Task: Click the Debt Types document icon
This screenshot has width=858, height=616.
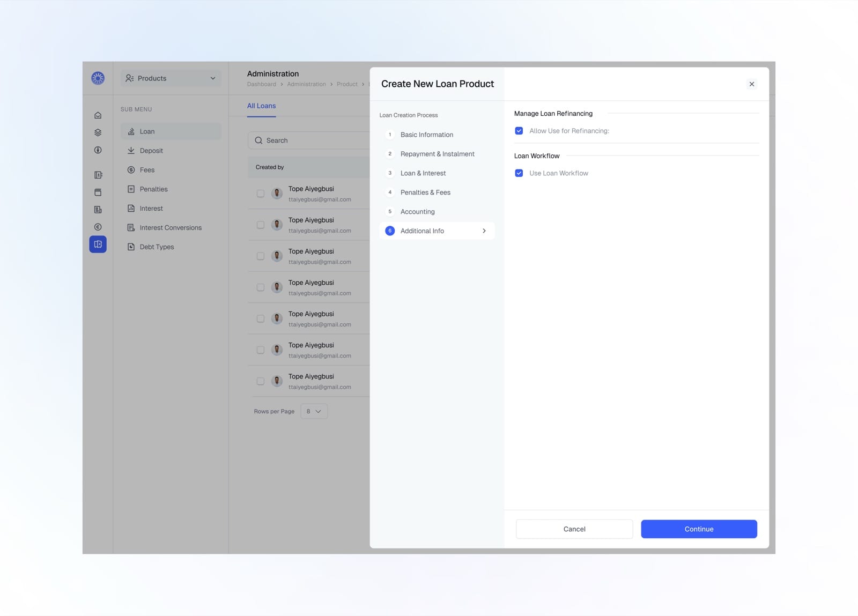Action: click(131, 247)
